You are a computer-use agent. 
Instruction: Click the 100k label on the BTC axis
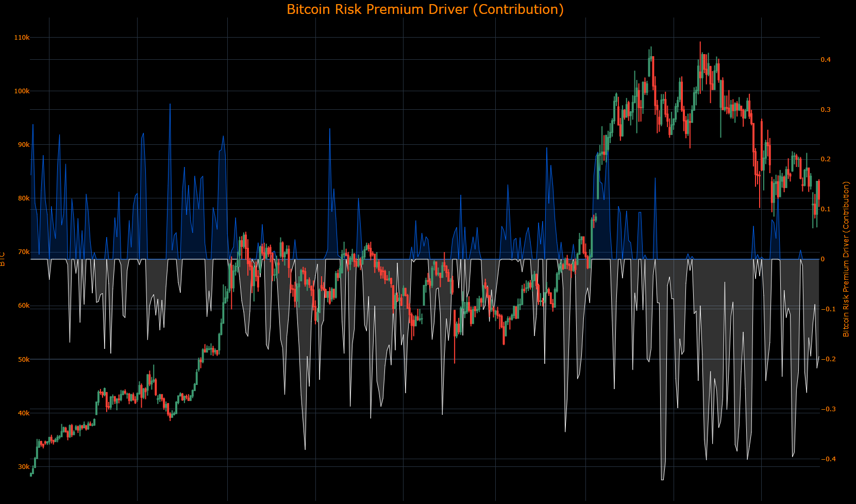coord(22,91)
